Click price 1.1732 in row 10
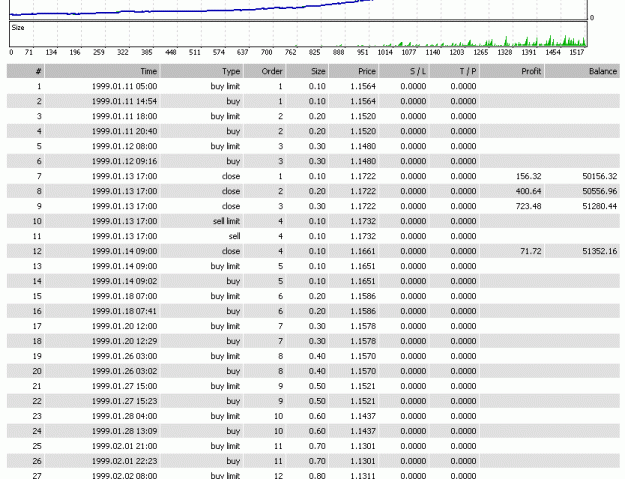Screen dimensions: 625x479 [363, 221]
